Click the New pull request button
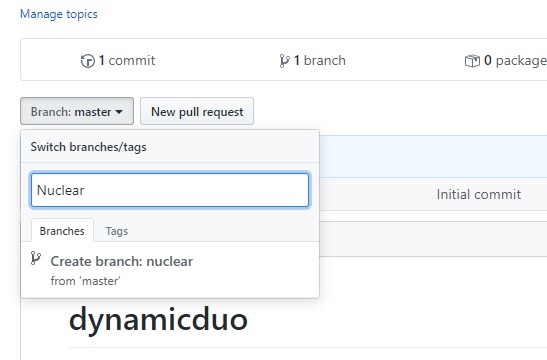 tap(197, 111)
